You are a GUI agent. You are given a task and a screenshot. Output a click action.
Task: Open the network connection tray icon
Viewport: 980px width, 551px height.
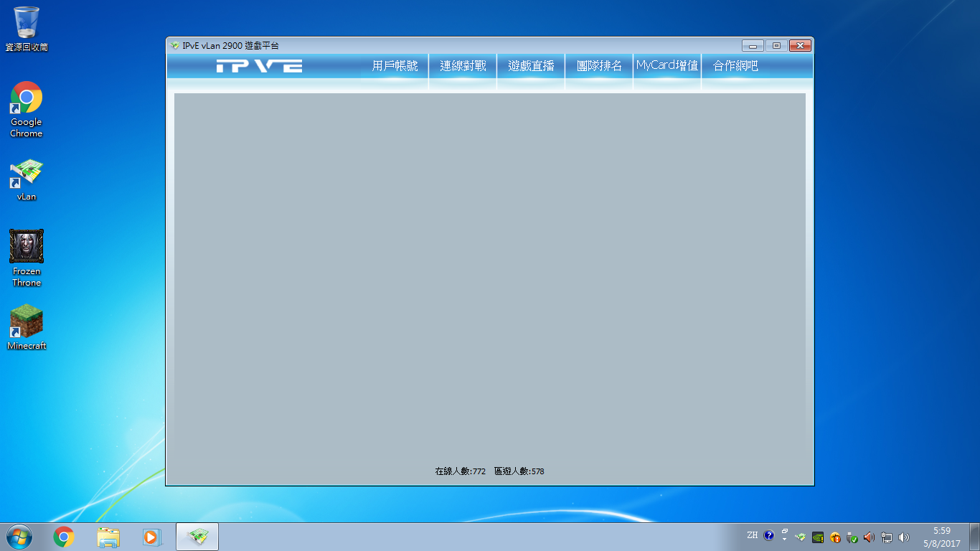[x=887, y=537]
